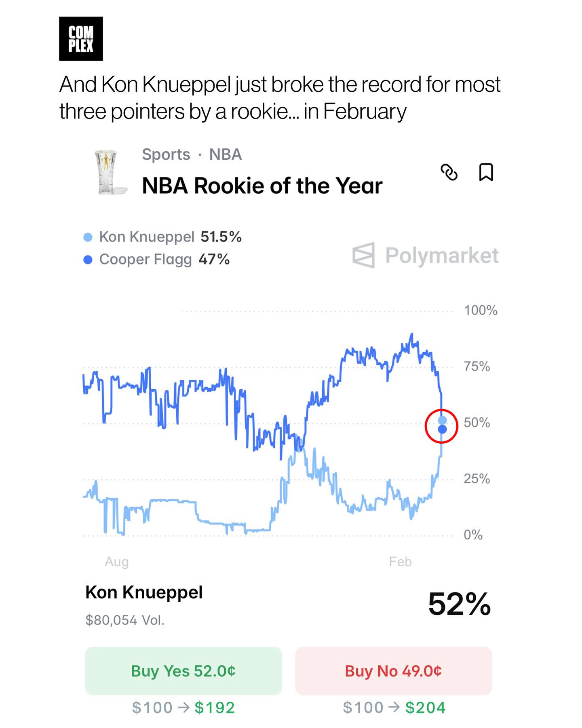The image size is (582, 728).
Task: Open the NBA category link
Action: [x=226, y=154]
